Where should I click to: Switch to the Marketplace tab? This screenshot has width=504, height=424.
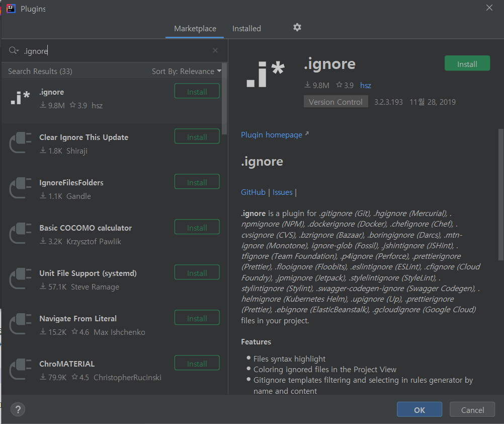pyautogui.click(x=195, y=29)
